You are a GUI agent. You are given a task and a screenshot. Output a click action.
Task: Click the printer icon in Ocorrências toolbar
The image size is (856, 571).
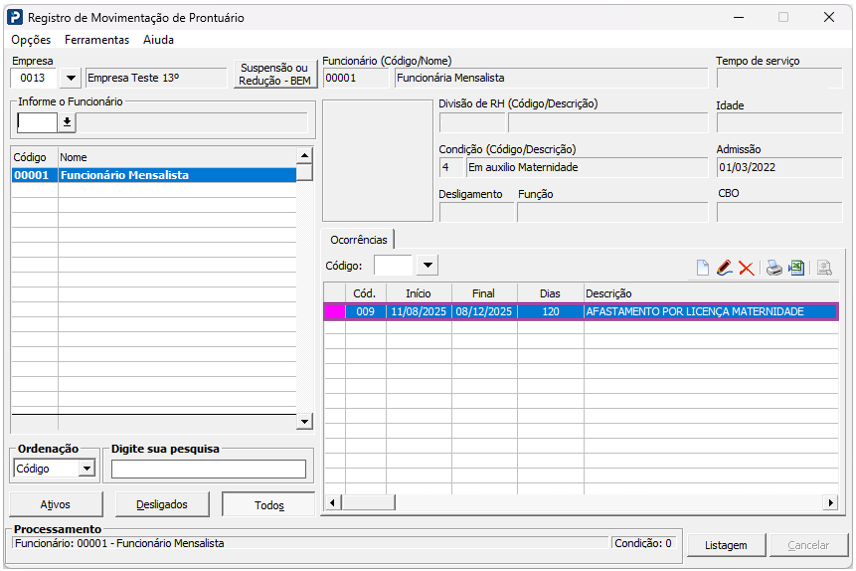tap(774, 267)
